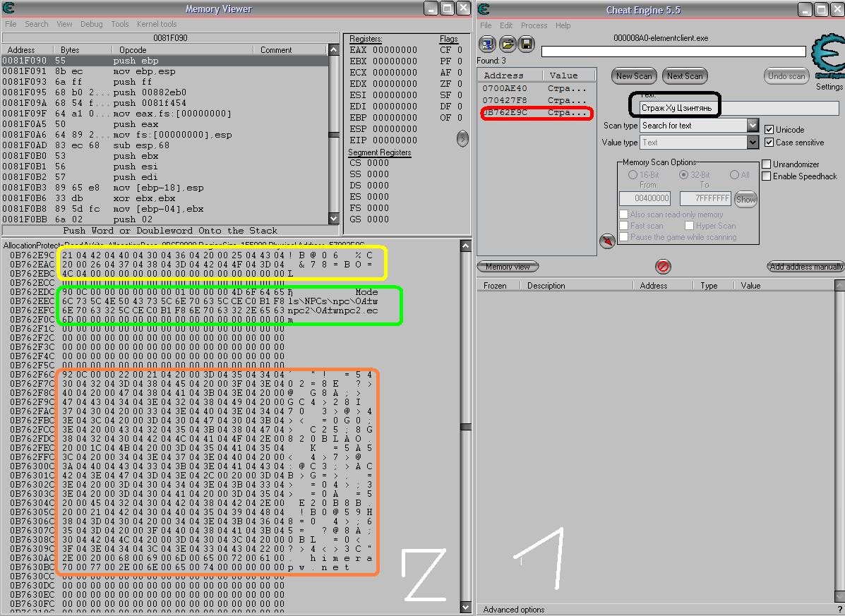Open Kernel tools menu
Viewport: 845px width, 616px height.
pyautogui.click(x=156, y=24)
